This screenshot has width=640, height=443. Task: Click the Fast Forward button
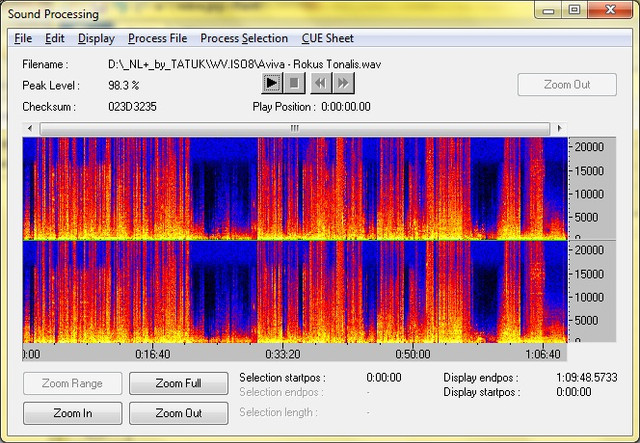[343, 83]
